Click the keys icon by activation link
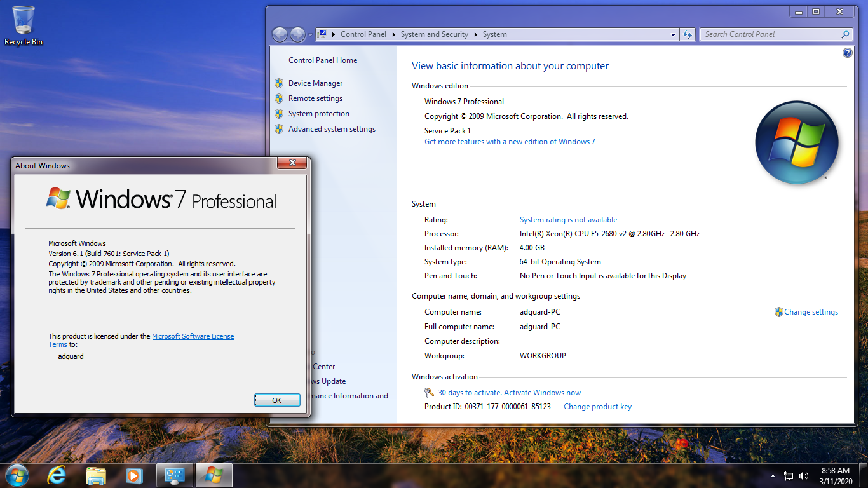 click(x=430, y=393)
